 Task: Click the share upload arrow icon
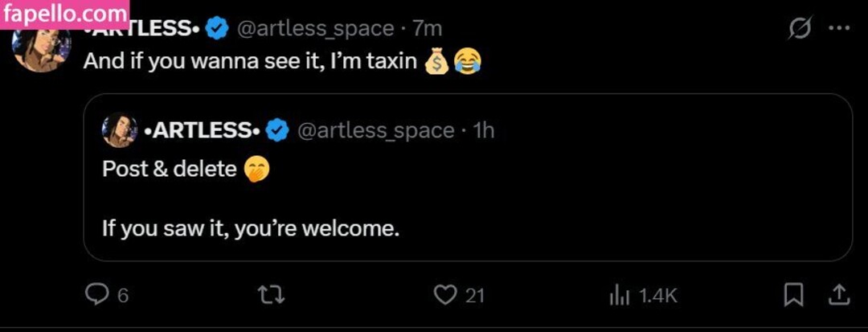click(839, 295)
